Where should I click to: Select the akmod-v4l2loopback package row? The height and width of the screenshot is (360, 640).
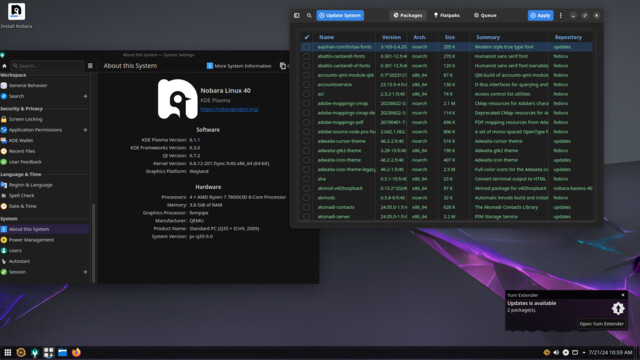(x=447, y=188)
